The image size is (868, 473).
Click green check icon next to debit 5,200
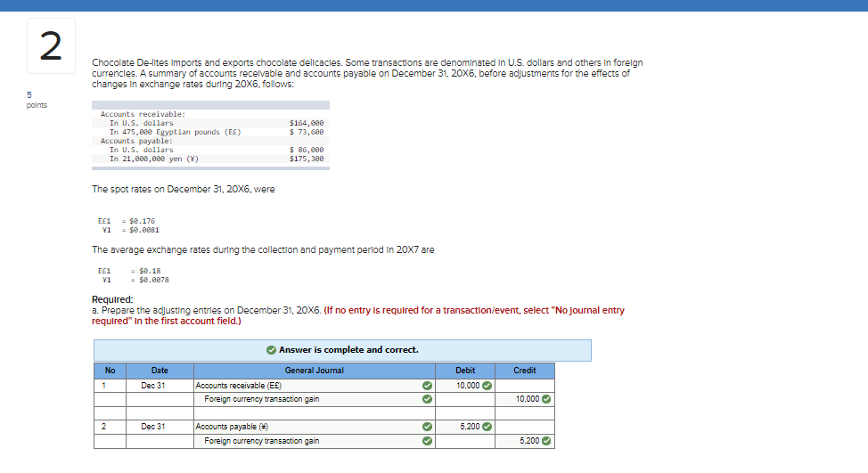[x=487, y=427]
